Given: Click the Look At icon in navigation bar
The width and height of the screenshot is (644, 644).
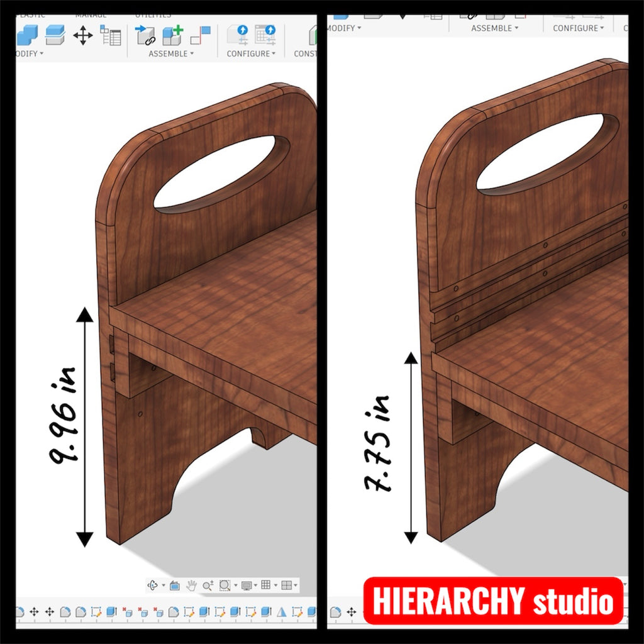Looking at the screenshot, I should [175, 586].
